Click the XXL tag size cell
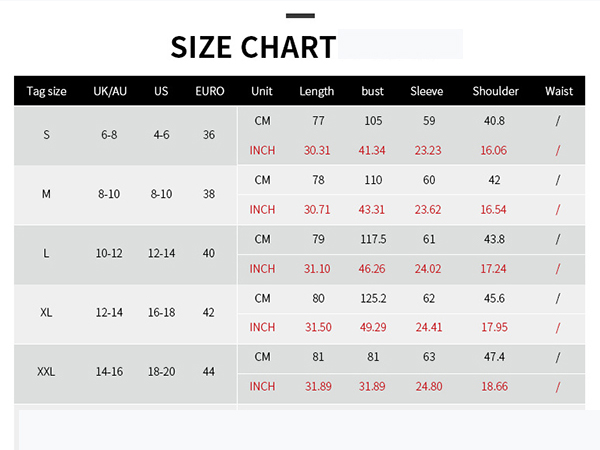The width and height of the screenshot is (600, 450). click(46, 372)
